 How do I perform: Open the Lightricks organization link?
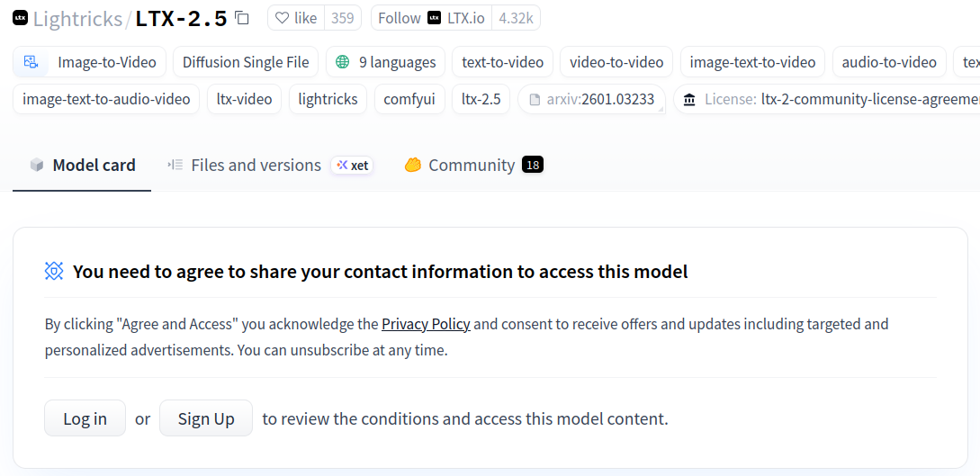[x=77, y=19]
